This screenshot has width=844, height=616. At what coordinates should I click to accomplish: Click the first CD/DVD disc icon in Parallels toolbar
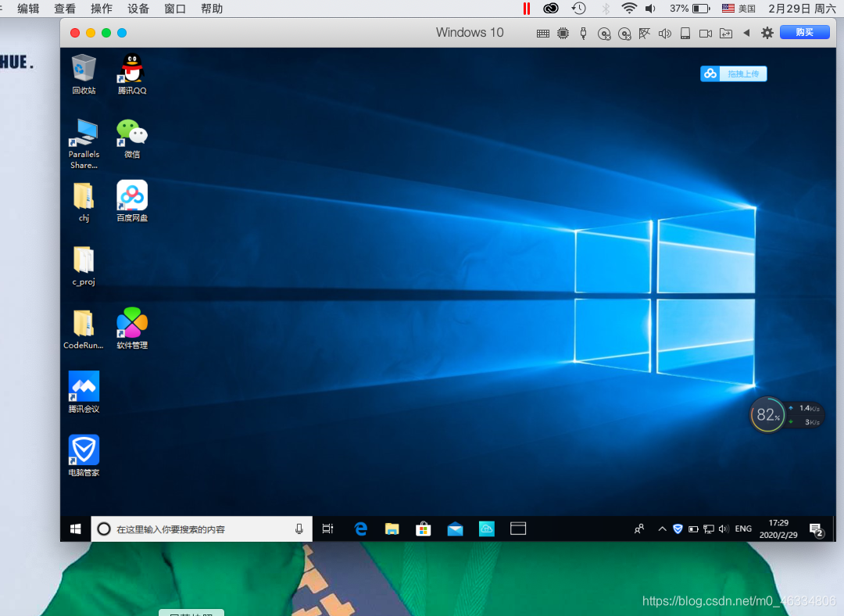click(604, 34)
